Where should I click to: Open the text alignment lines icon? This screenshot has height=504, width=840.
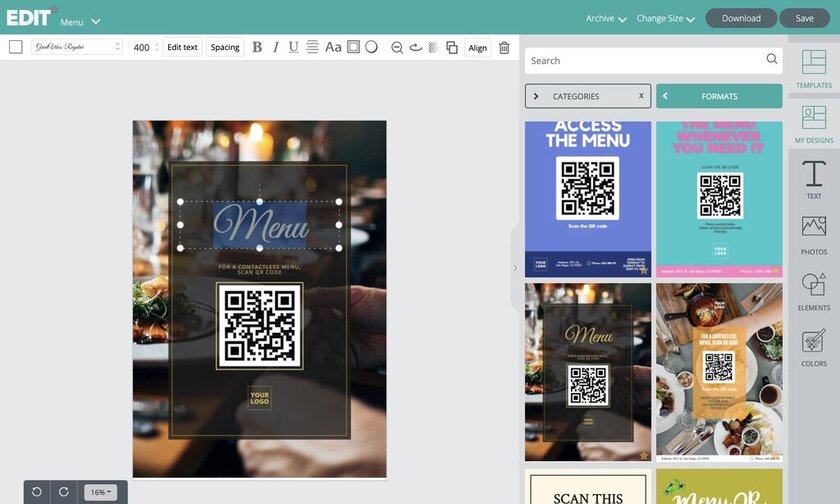pos(312,47)
